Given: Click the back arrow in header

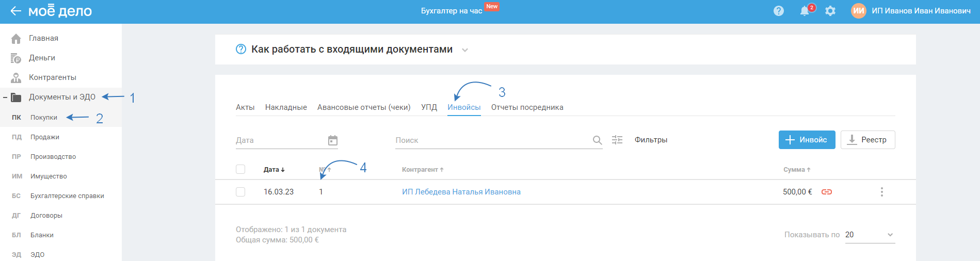Looking at the screenshot, I should pos(15,11).
